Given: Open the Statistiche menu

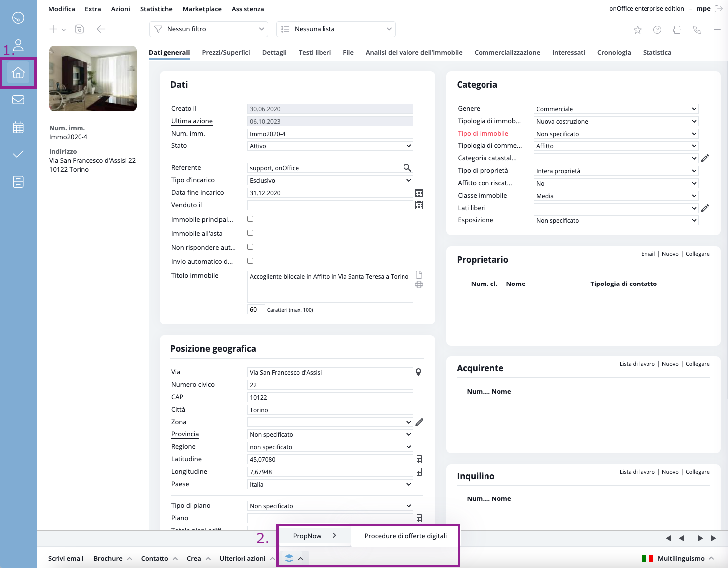Looking at the screenshot, I should [x=157, y=9].
